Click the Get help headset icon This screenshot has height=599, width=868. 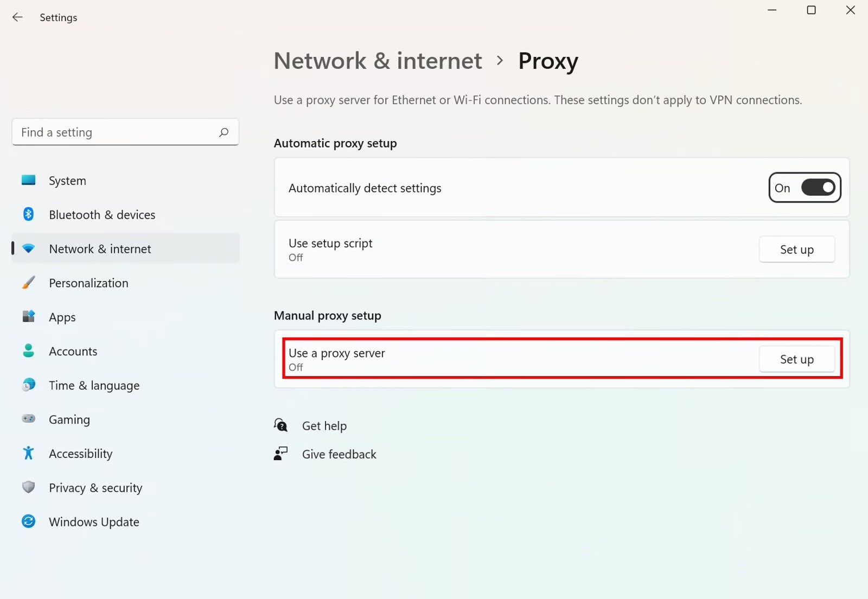[x=280, y=425]
